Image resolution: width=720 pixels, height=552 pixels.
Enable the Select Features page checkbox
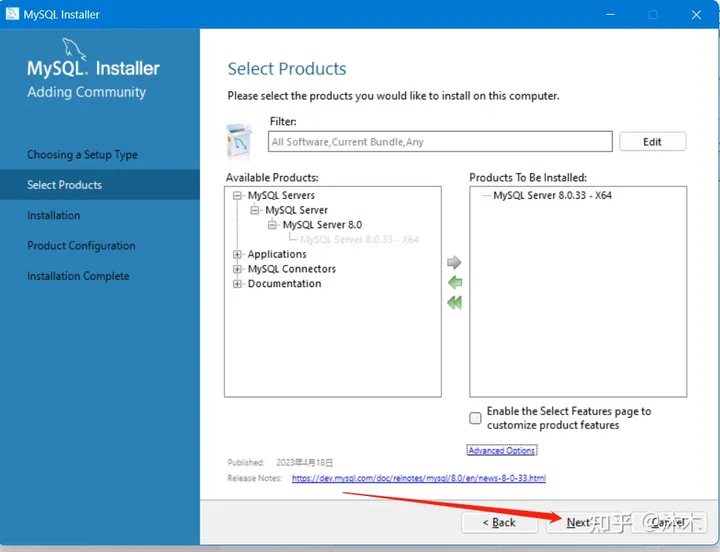tap(475, 418)
